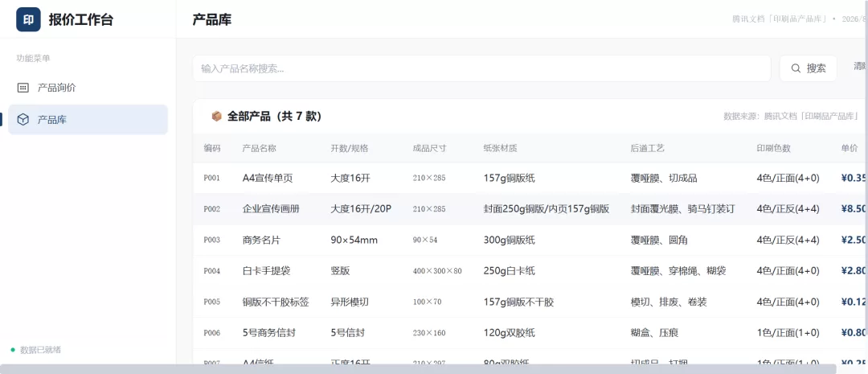This screenshot has width=868, height=374.
Task: Click the 100×70 size cell
Action: 428,302
